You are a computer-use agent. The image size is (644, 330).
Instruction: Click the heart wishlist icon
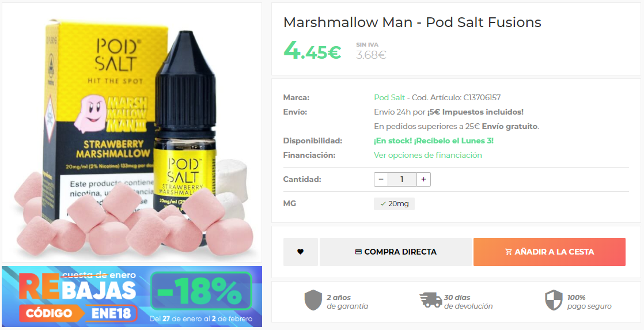[x=300, y=252]
